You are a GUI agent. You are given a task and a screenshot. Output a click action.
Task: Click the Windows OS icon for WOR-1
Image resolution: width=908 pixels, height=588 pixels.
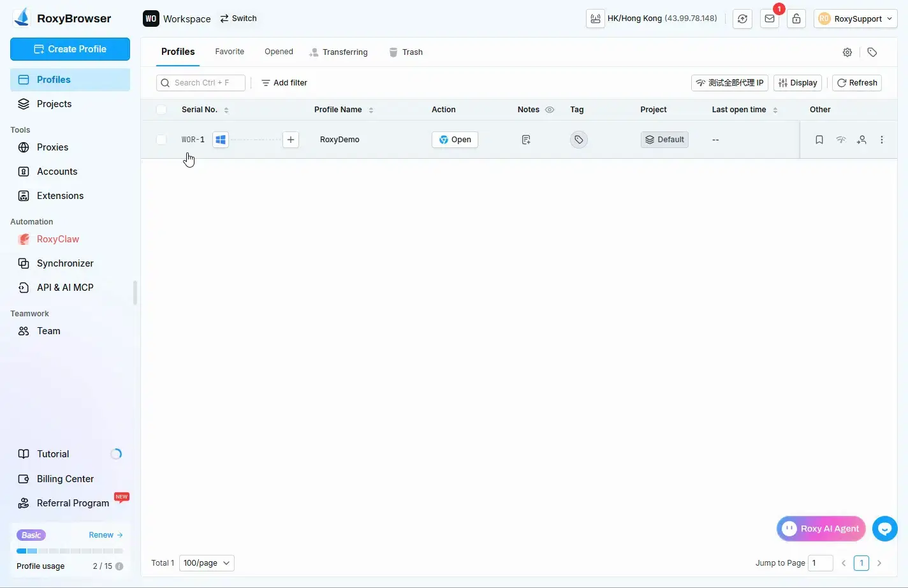(x=221, y=140)
